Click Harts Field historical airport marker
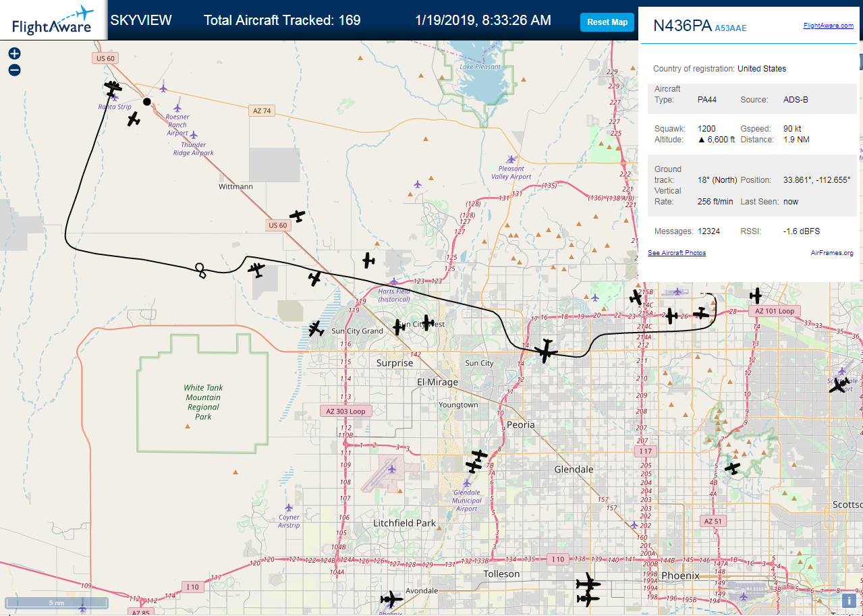Viewport: 863px width, 616px height. click(394, 281)
